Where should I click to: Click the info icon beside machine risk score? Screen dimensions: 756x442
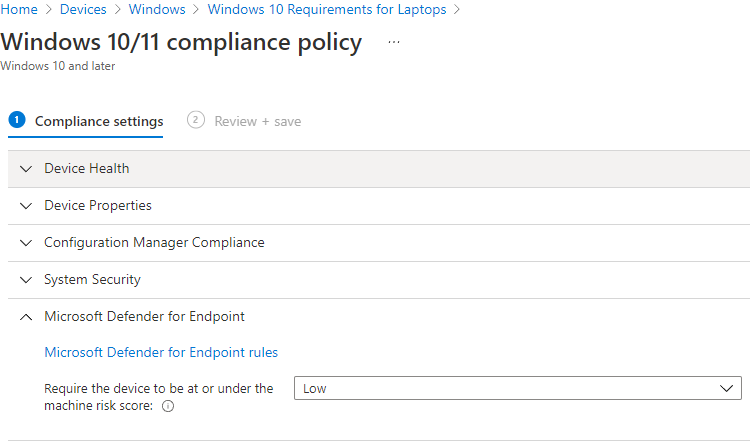[x=168, y=406]
